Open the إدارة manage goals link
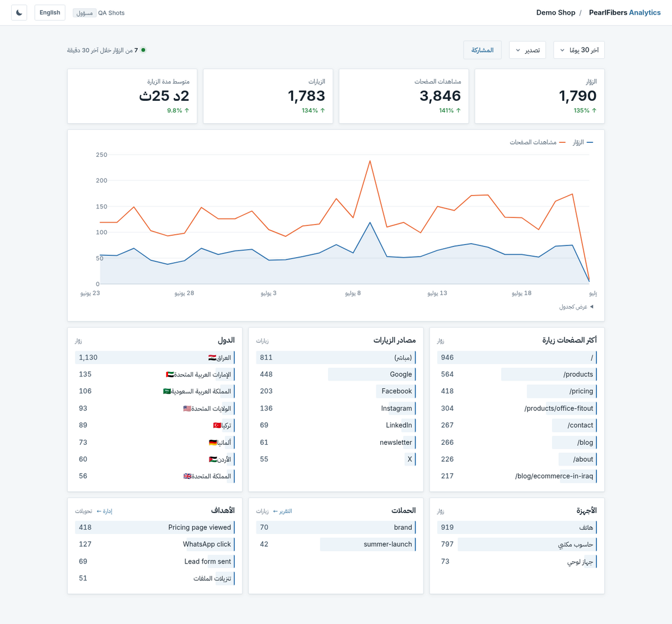The height and width of the screenshot is (624, 672). 104,511
